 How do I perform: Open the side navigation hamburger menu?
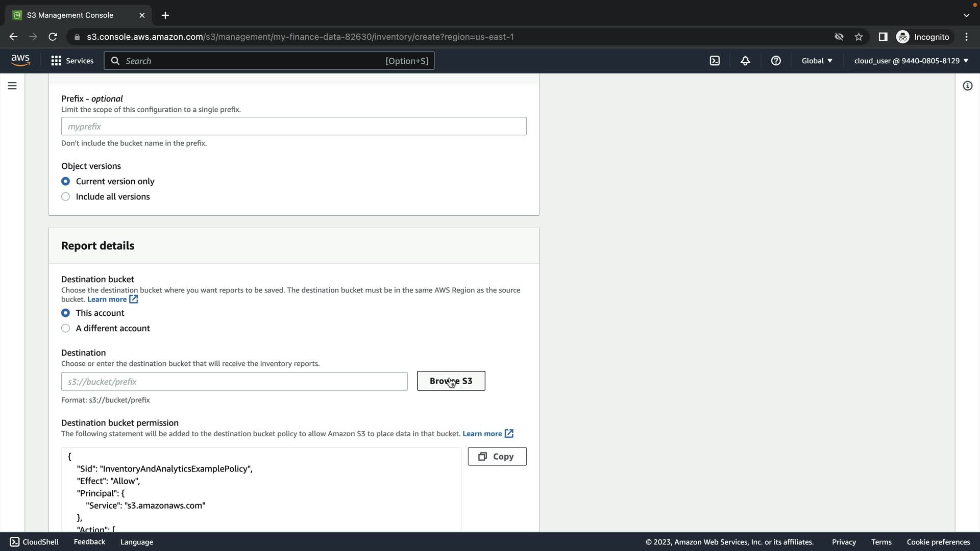tap(12, 86)
